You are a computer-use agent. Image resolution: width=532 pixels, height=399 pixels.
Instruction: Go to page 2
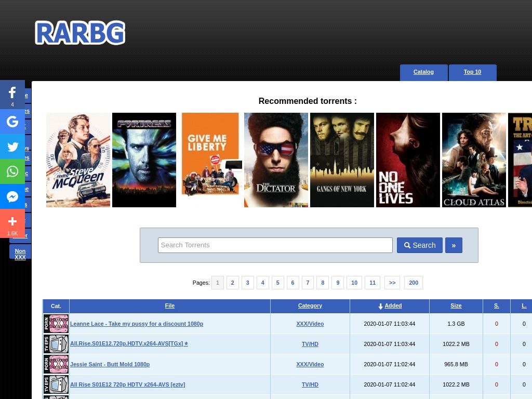click(x=232, y=283)
